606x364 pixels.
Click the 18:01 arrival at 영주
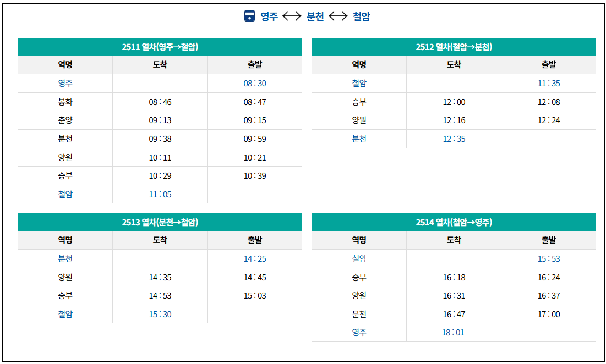point(453,332)
